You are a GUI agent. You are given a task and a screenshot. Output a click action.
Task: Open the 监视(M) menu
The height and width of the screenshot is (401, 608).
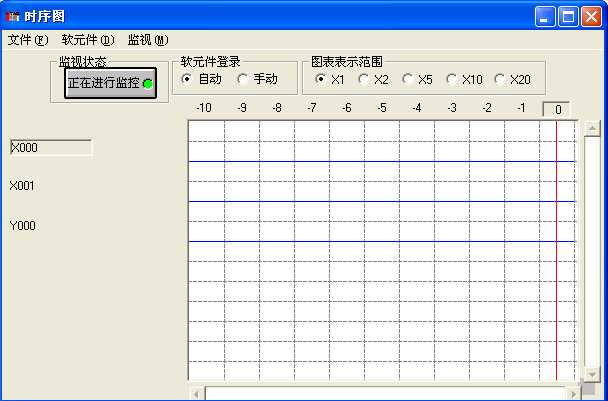[x=147, y=40]
